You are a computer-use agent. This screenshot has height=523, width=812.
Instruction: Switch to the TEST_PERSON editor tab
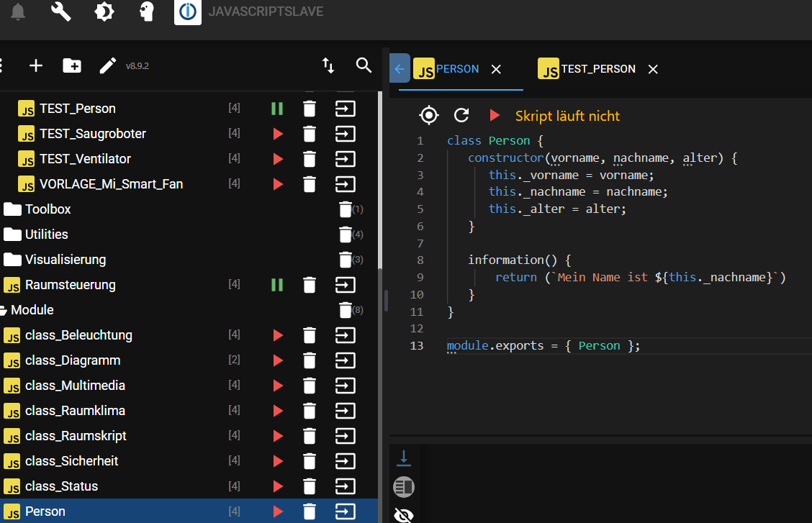click(597, 69)
